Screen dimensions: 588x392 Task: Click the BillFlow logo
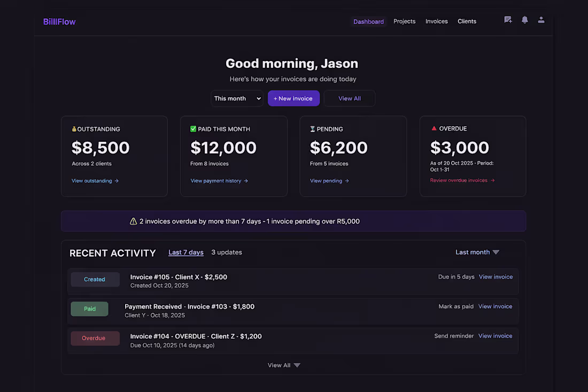(59, 21)
